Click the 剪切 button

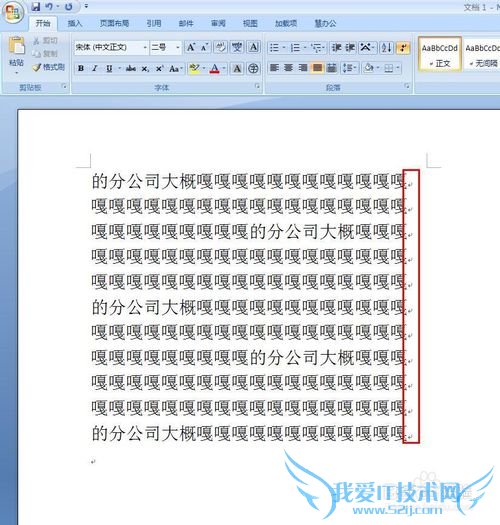pyautogui.click(x=46, y=41)
